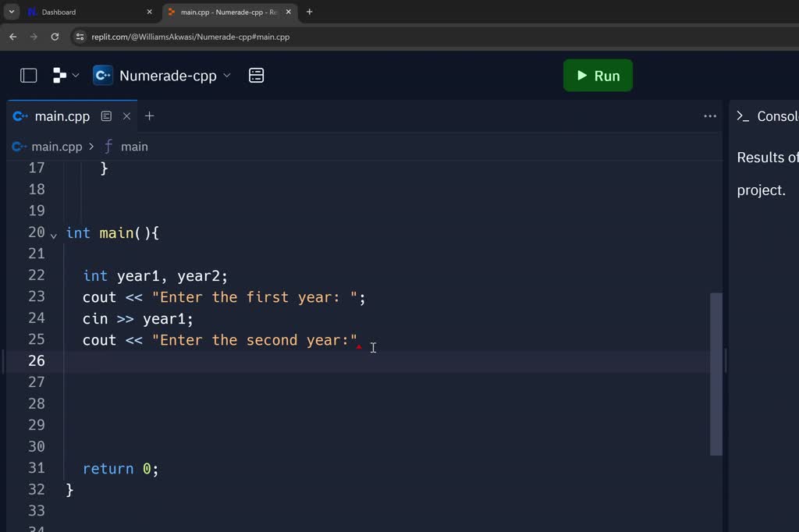The image size is (799, 532).
Task: Click the "int year1, year2;" declaration
Action: [x=155, y=275]
